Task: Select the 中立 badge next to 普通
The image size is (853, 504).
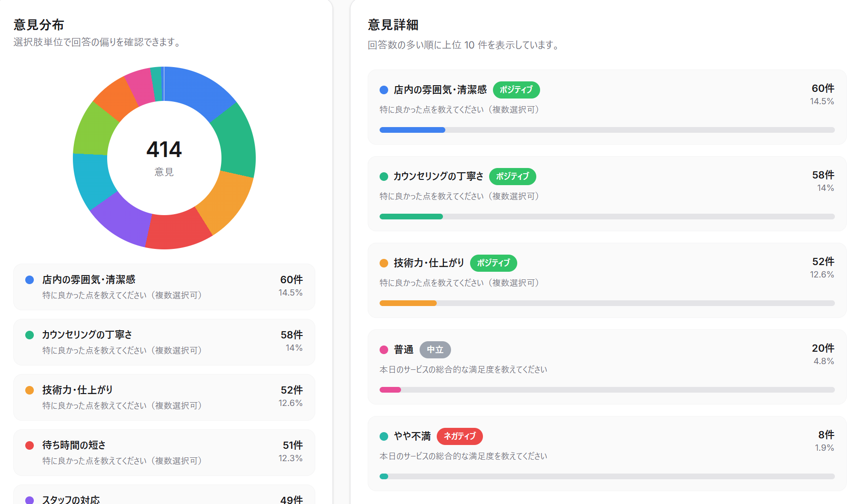Action: [x=436, y=349]
